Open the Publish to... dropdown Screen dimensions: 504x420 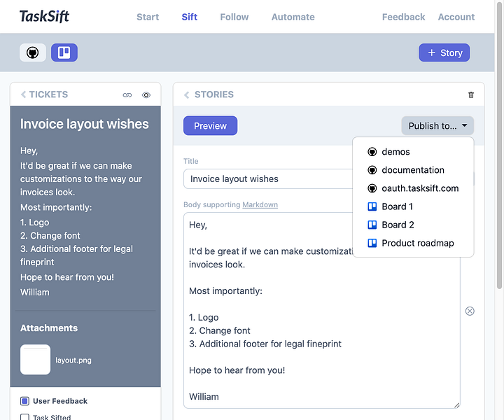click(x=437, y=125)
